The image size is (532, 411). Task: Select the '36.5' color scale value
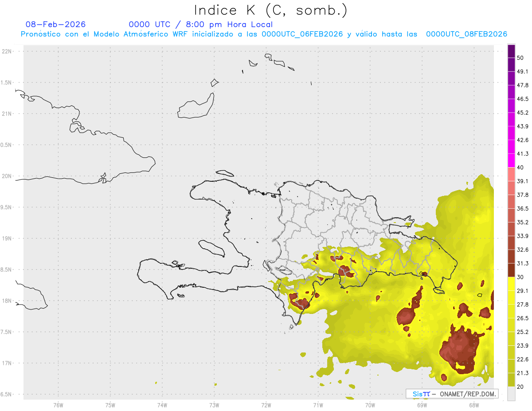523,208
